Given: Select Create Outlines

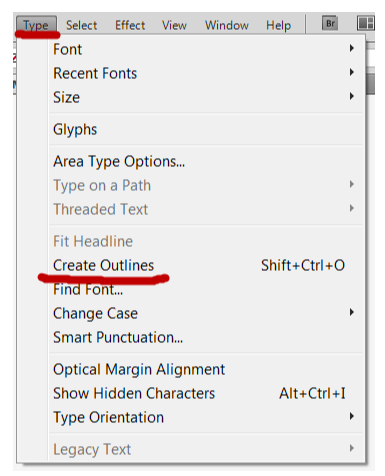Looking at the screenshot, I should (x=206, y=265).
